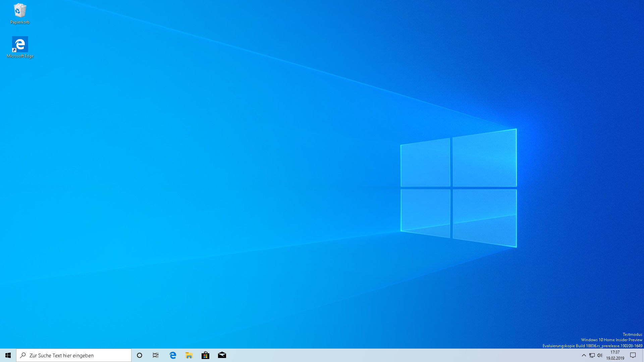
Task: Expand hidden system tray icons chevron
Action: tap(584, 355)
